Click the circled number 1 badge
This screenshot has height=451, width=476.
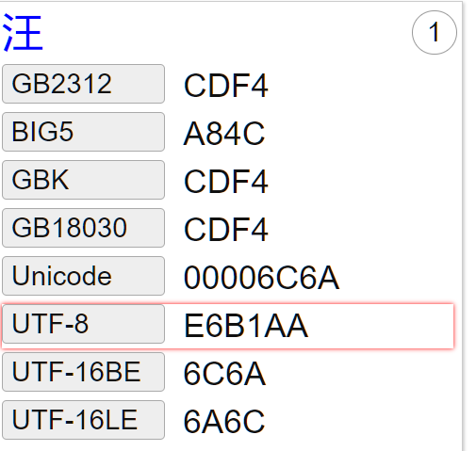click(435, 32)
